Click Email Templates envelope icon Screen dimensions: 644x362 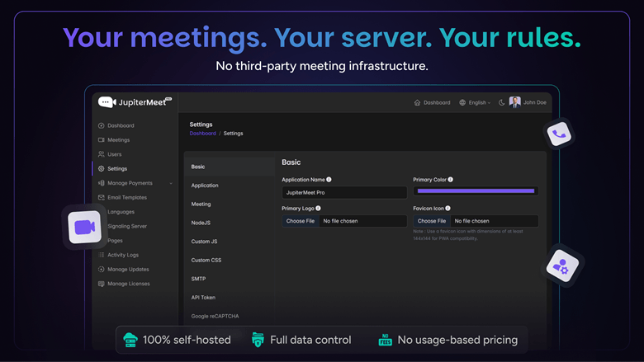tap(101, 197)
